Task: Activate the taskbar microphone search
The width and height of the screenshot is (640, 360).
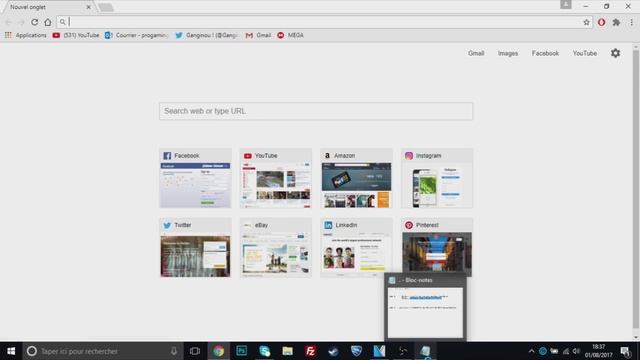Action: click(174, 351)
